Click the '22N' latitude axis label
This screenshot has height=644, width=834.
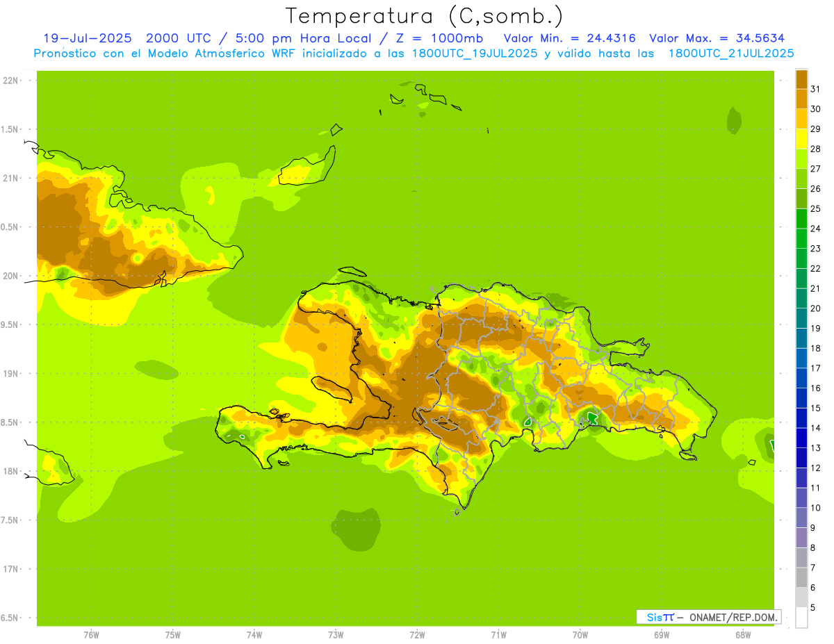[10, 81]
